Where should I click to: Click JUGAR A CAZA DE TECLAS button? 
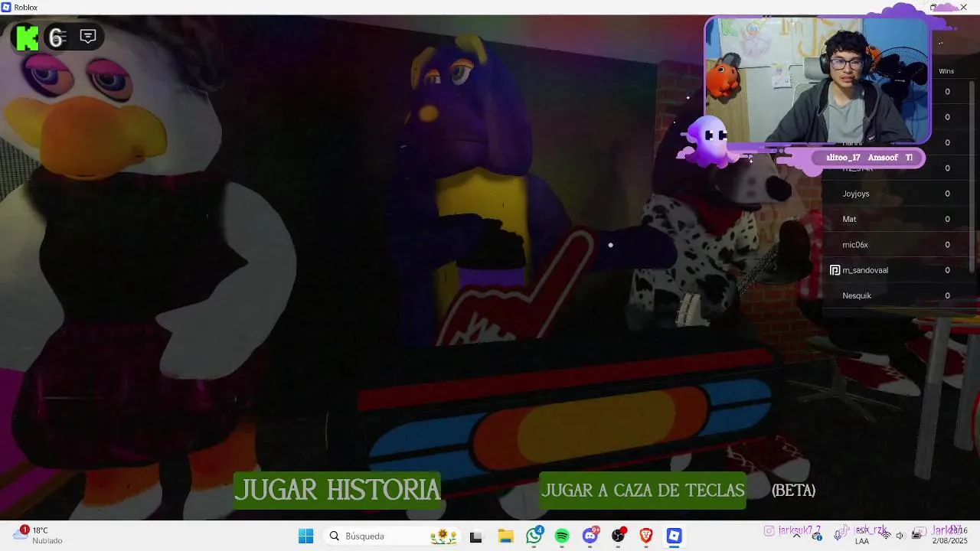(x=642, y=491)
